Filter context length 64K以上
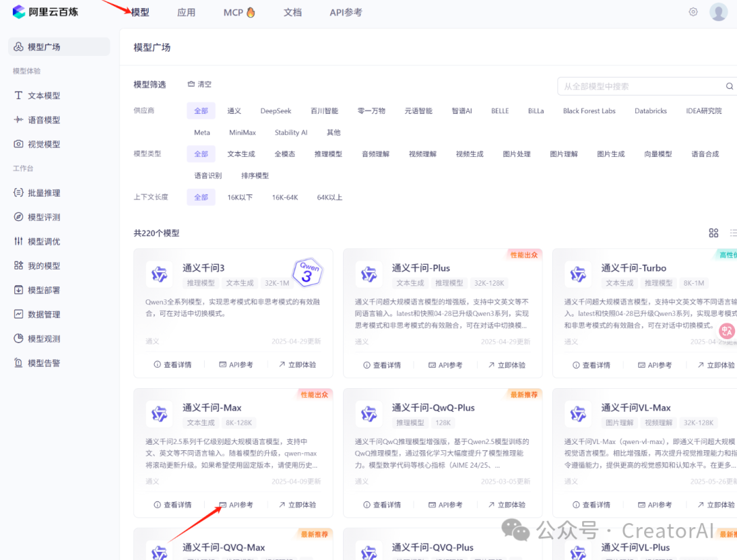The height and width of the screenshot is (560, 737). click(330, 197)
